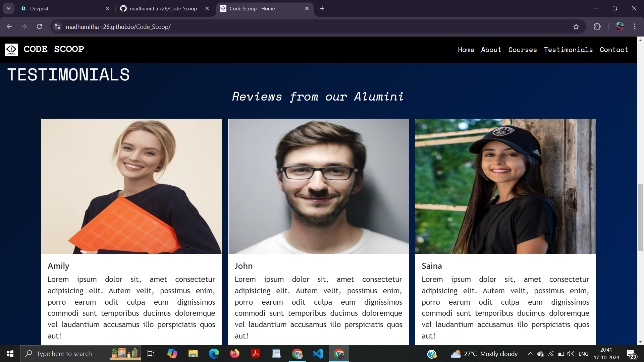
Task: Open the Chrome profile avatar
Action: click(x=620, y=27)
